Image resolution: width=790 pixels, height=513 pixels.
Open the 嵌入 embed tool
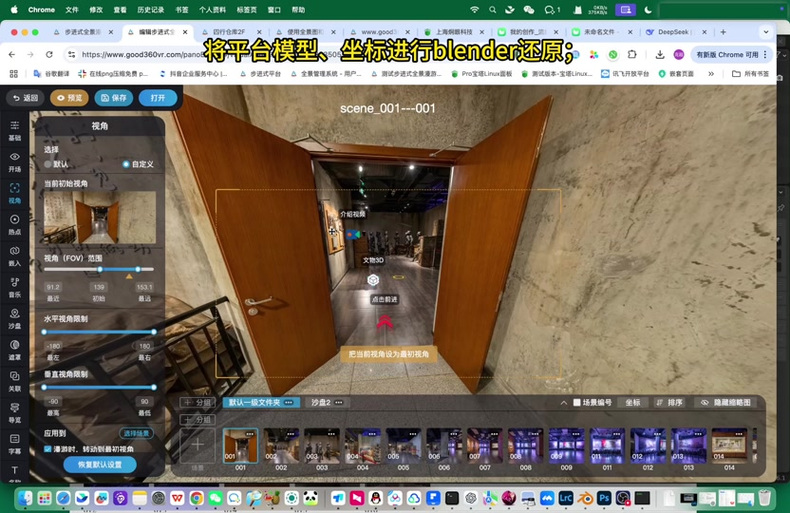click(x=15, y=255)
